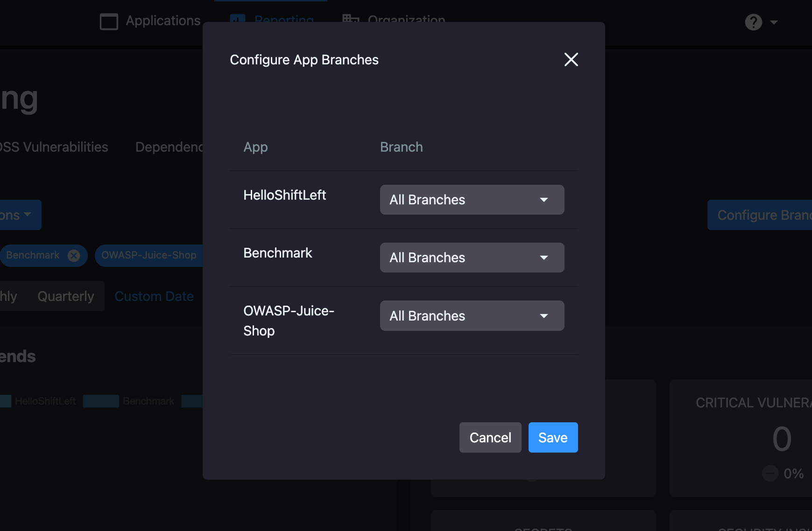Click the OWASP-Juice-Shop app name in dialog

click(x=289, y=321)
